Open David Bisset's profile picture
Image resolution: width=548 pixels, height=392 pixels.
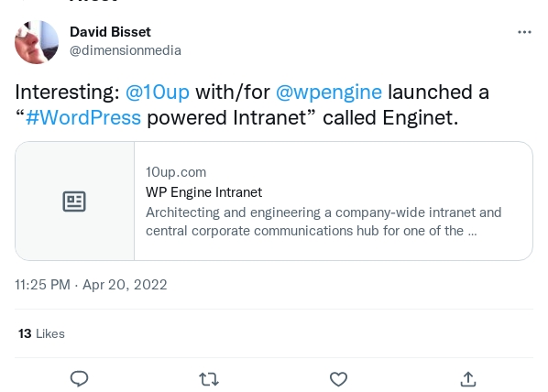(x=37, y=42)
